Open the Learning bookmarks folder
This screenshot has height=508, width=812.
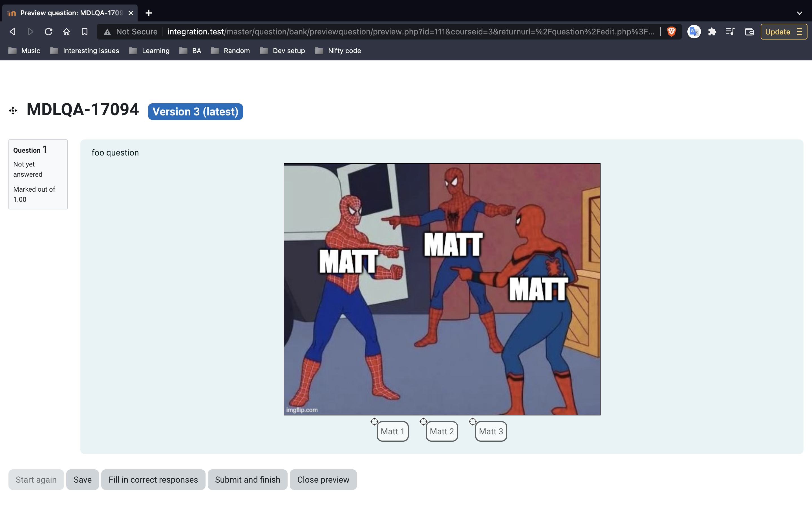[x=149, y=51]
